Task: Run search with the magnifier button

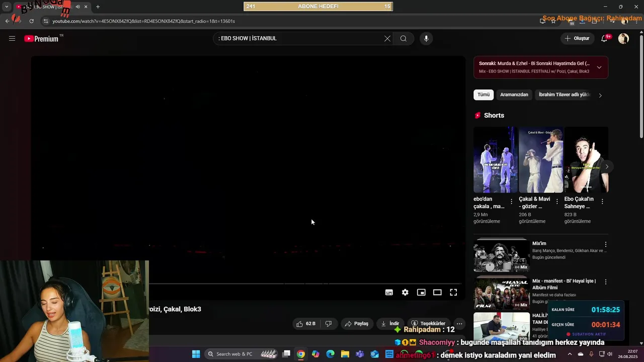Action: (x=404, y=39)
